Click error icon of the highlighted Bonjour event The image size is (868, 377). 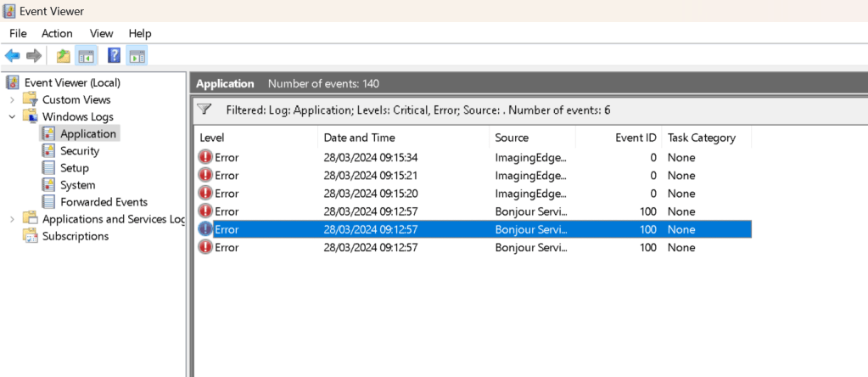[205, 229]
